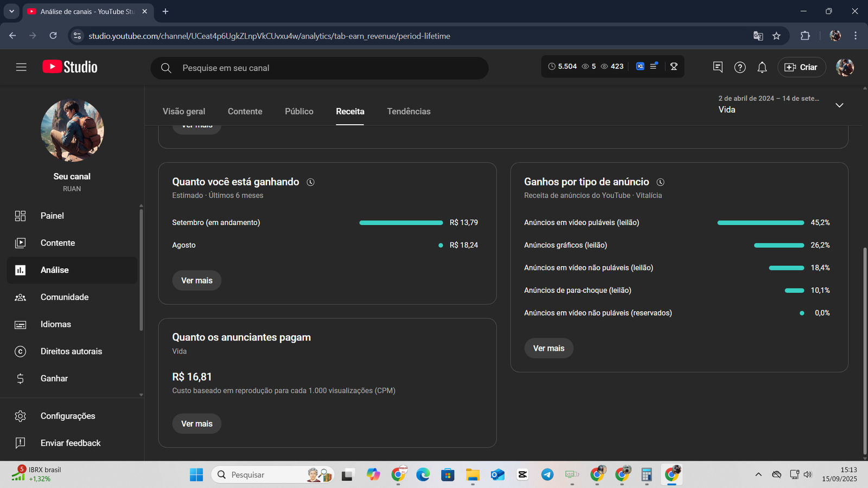
Task: Click the browser address bar URL
Action: click(x=270, y=36)
